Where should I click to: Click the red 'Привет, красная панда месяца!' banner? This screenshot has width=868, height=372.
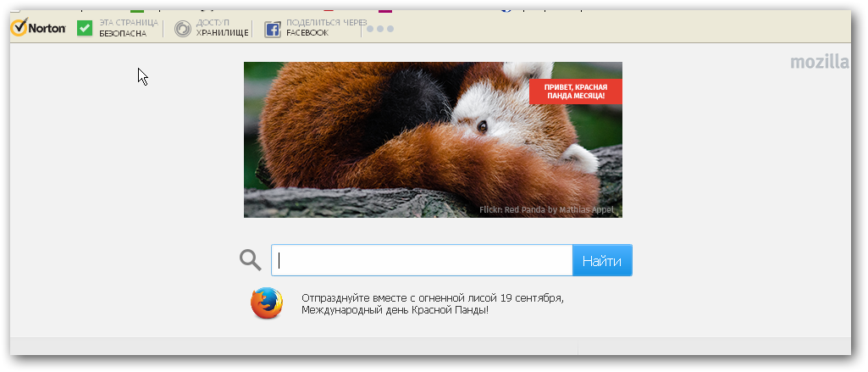pos(576,92)
